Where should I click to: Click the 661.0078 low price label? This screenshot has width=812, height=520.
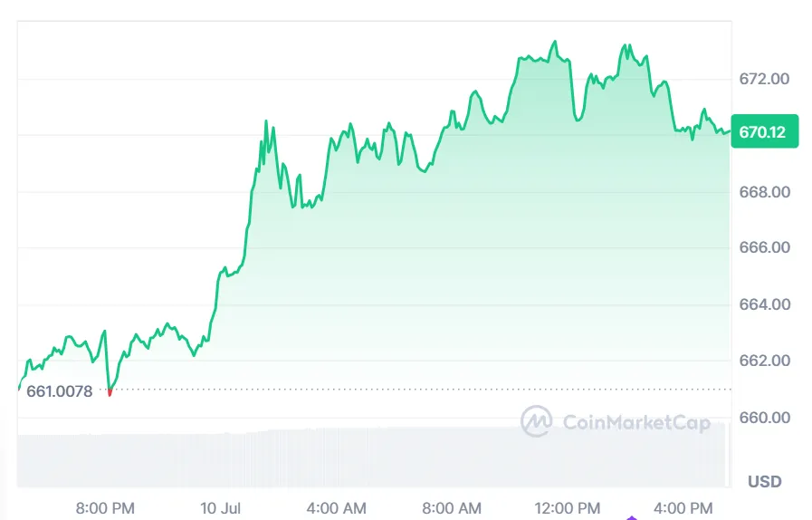[x=60, y=390]
